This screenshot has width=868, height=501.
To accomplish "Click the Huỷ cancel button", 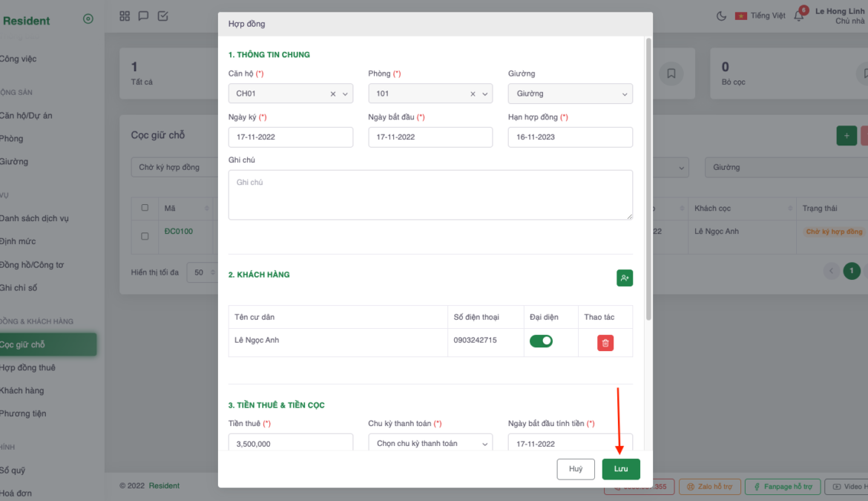I will tap(576, 469).
